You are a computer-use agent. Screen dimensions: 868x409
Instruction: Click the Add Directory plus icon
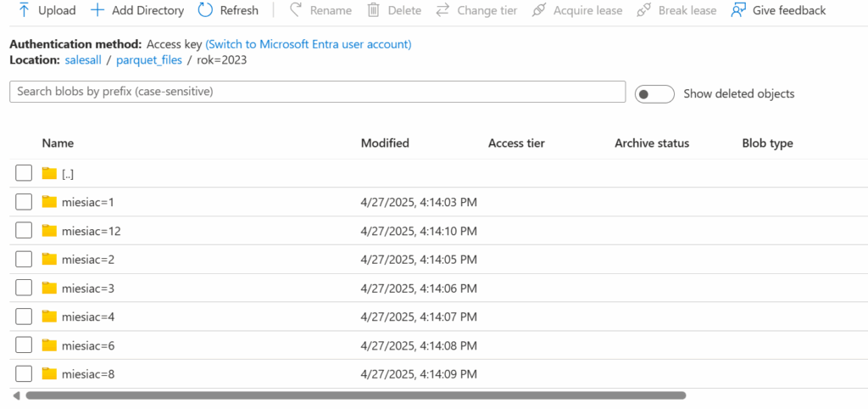(x=97, y=10)
